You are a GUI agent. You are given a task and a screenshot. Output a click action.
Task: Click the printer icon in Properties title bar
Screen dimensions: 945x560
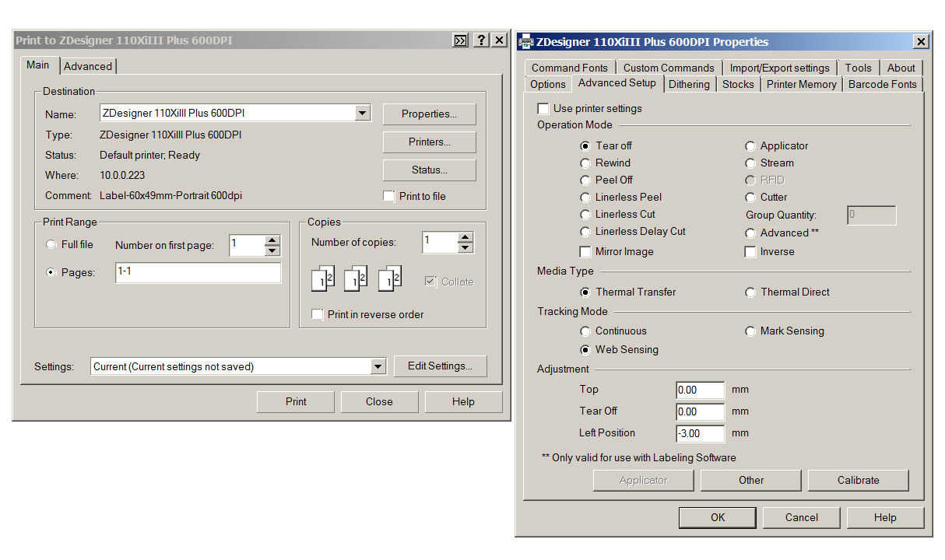[x=526, y=42]
